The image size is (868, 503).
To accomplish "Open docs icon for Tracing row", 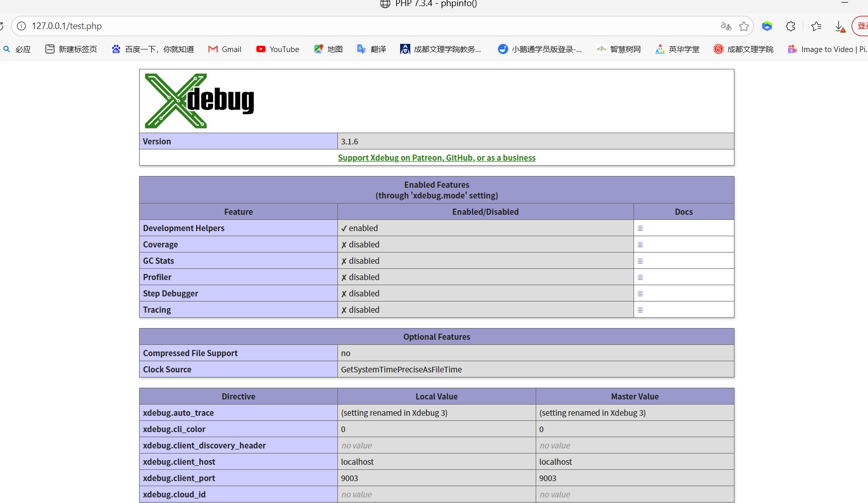I will [640, 310].
